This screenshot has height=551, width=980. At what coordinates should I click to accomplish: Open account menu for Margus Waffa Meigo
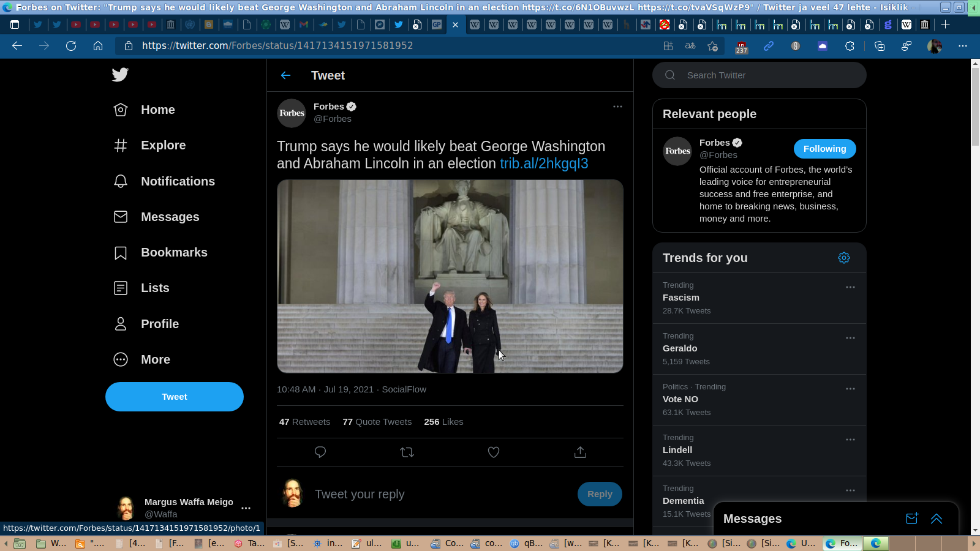246,508
